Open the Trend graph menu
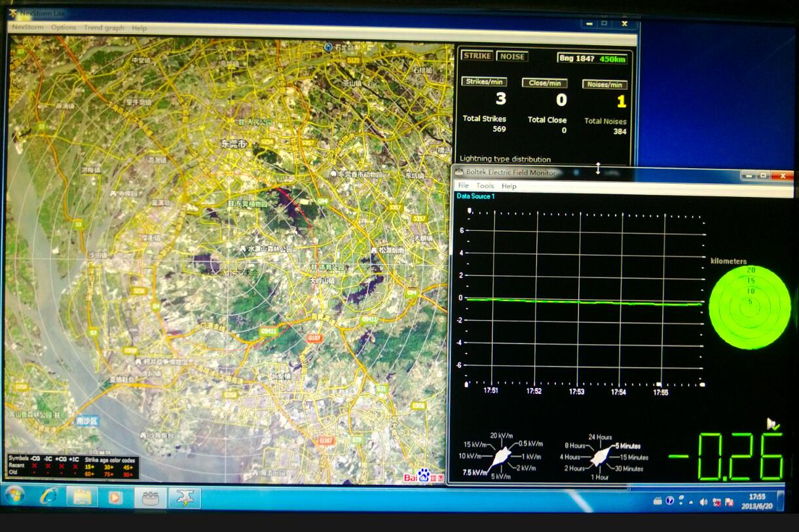The height and width of the screenshot is (532, 799). click(x=103, y=27)
